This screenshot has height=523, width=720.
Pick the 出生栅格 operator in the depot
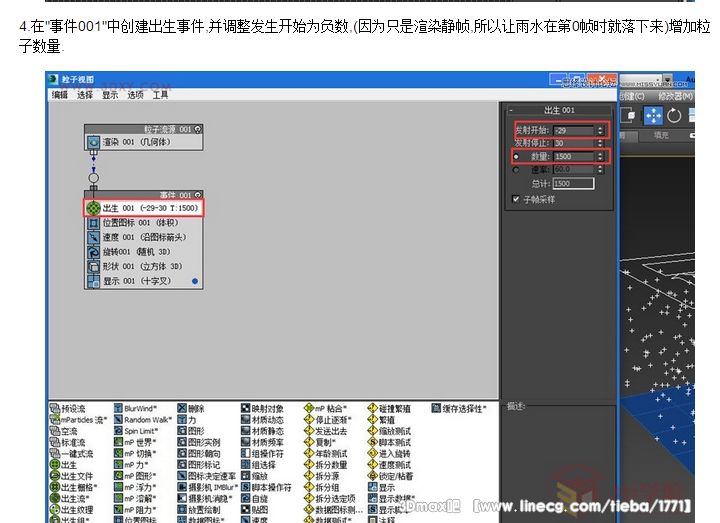coord(73,487)
